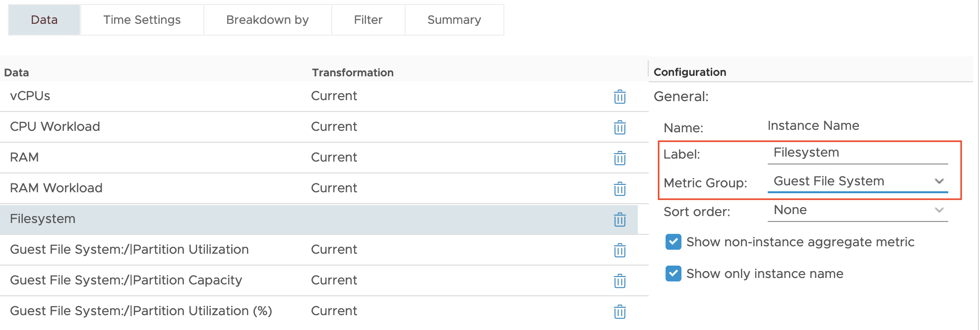
Task: Toggle Show only instance name checkbox
Action: tap(674, 274)
